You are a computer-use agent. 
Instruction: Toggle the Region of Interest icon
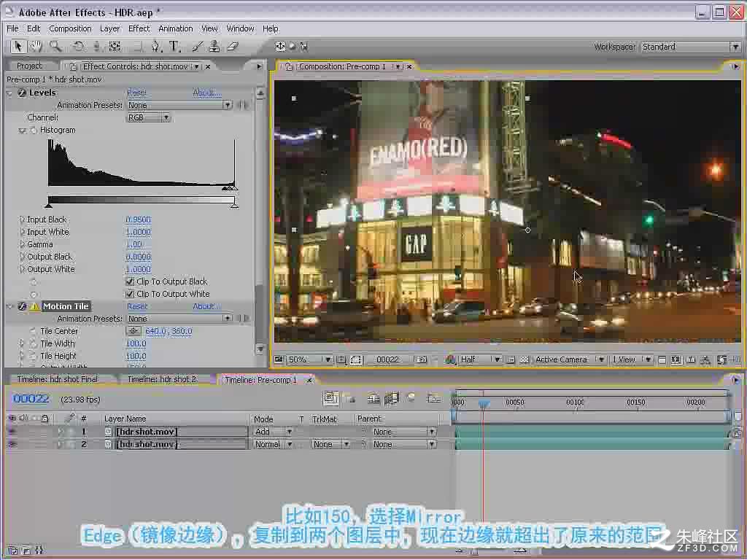pos(510,360)
